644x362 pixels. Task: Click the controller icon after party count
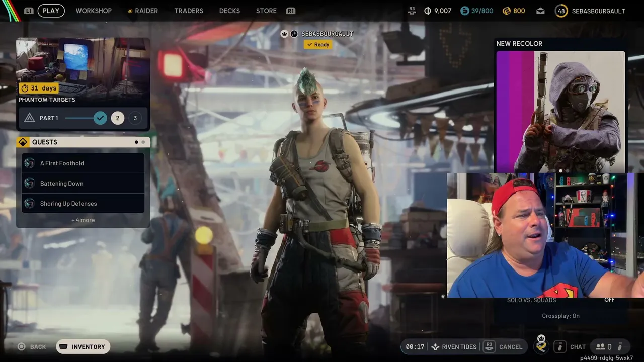[620, 347]
